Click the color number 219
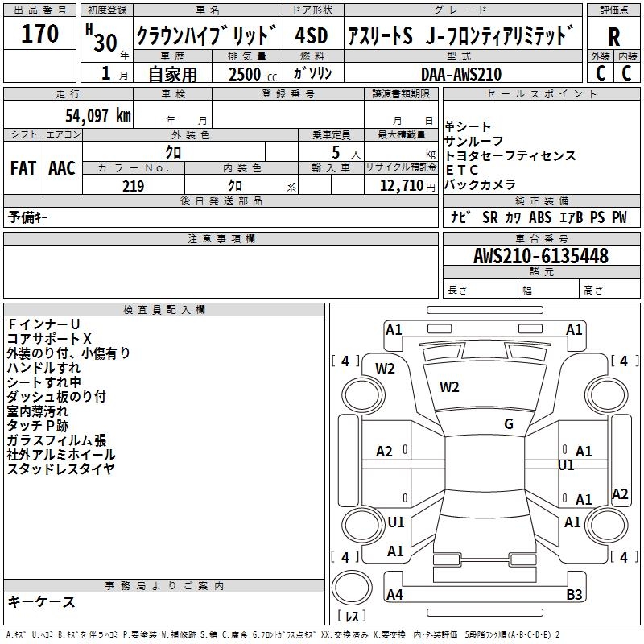This screenshot has height=644, width=644. tap(134, 186)
